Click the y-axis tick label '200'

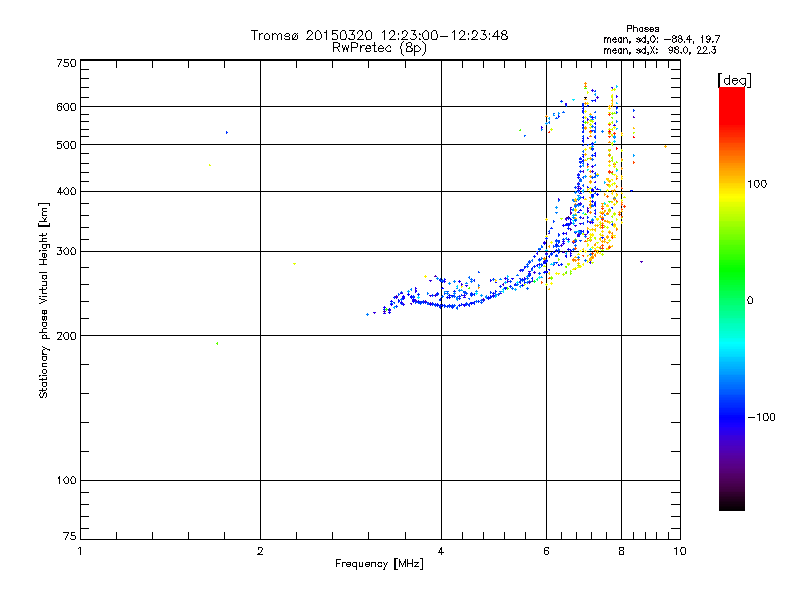click(x=66, y=336)
